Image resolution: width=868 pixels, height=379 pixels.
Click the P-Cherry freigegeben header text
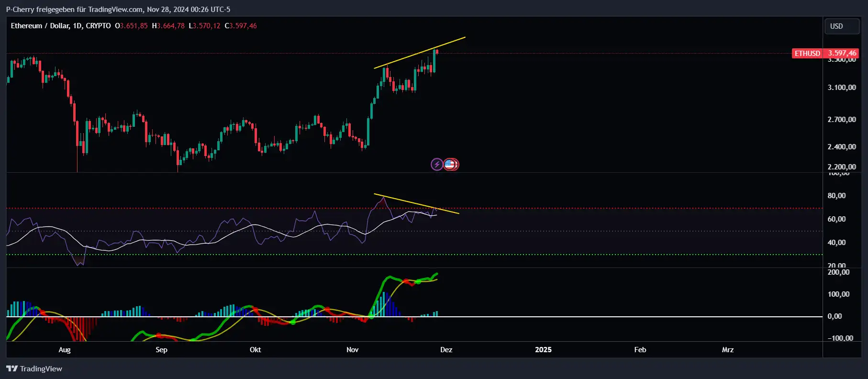point(118,9)
